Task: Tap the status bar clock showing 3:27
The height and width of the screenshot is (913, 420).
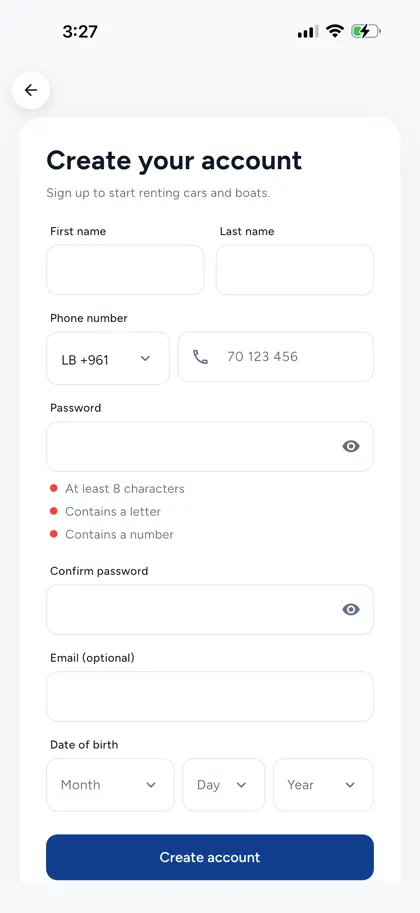Action: [80, 31]
